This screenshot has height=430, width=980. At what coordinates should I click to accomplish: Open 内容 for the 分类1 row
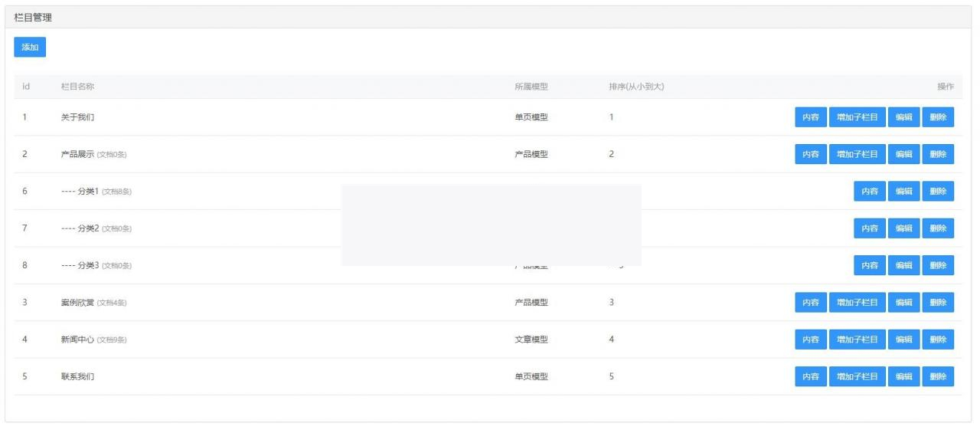point(870,192)
